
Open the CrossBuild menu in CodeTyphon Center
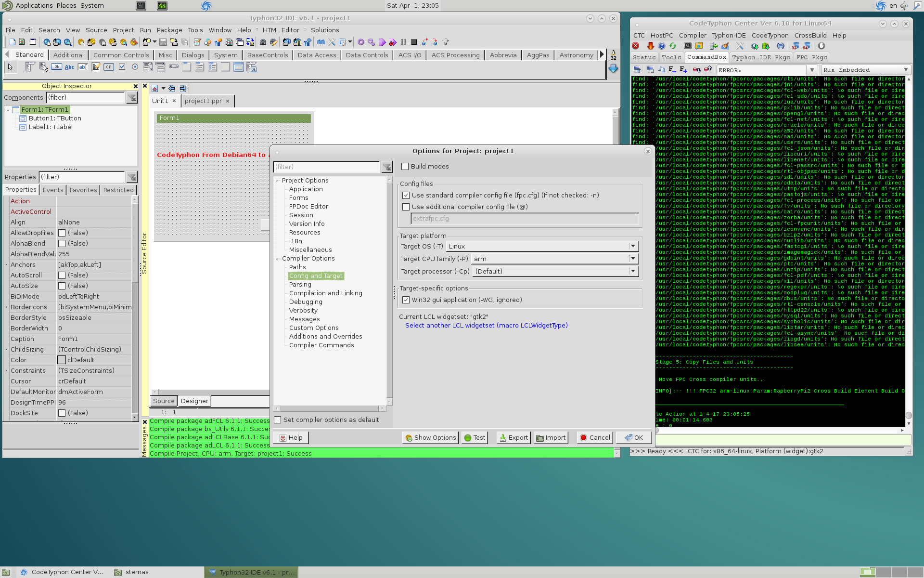[x=810, y=35]
